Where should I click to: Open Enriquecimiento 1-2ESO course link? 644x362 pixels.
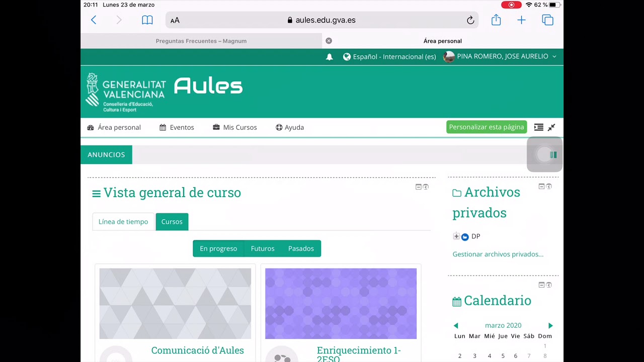[x=359, y=354]
